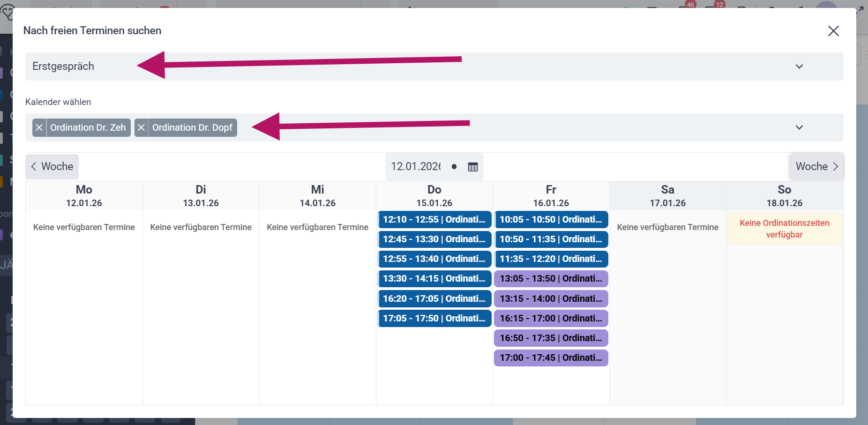This screenshot has width=868, height=425.
Task: Go to the next Woche
Action: [x=816, y=166]
